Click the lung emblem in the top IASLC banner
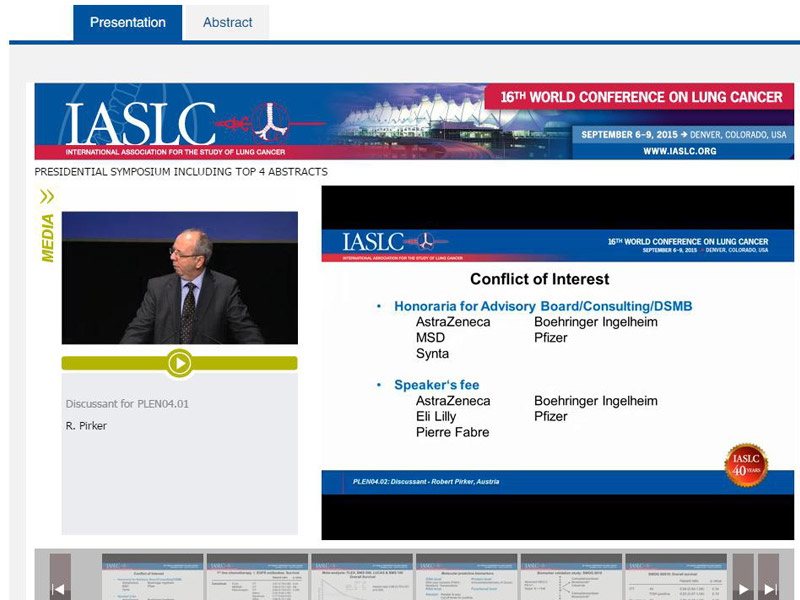Viewport: 800px width, 600px height. tap(270, 122)
